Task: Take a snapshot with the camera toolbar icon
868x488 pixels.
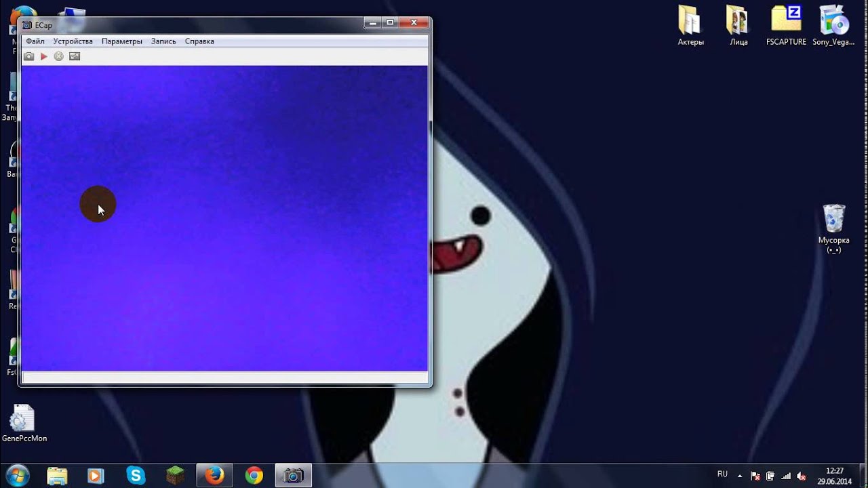Action: [x=28, y=56]
